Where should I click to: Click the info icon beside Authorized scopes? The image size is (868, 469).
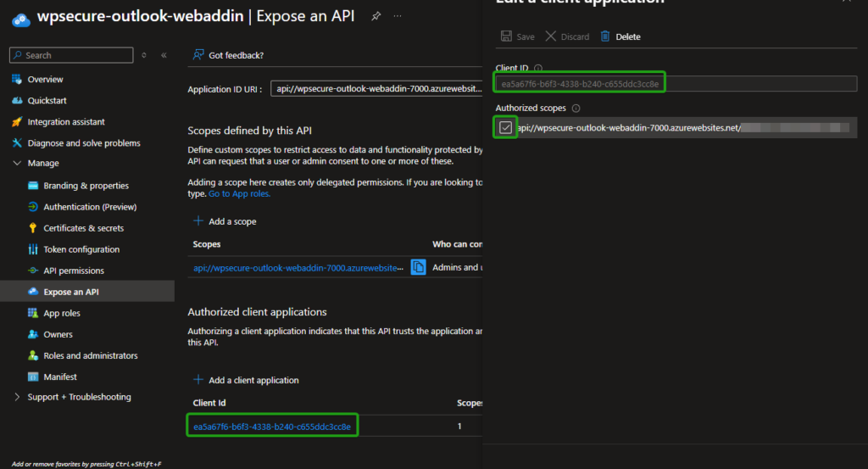576,109
